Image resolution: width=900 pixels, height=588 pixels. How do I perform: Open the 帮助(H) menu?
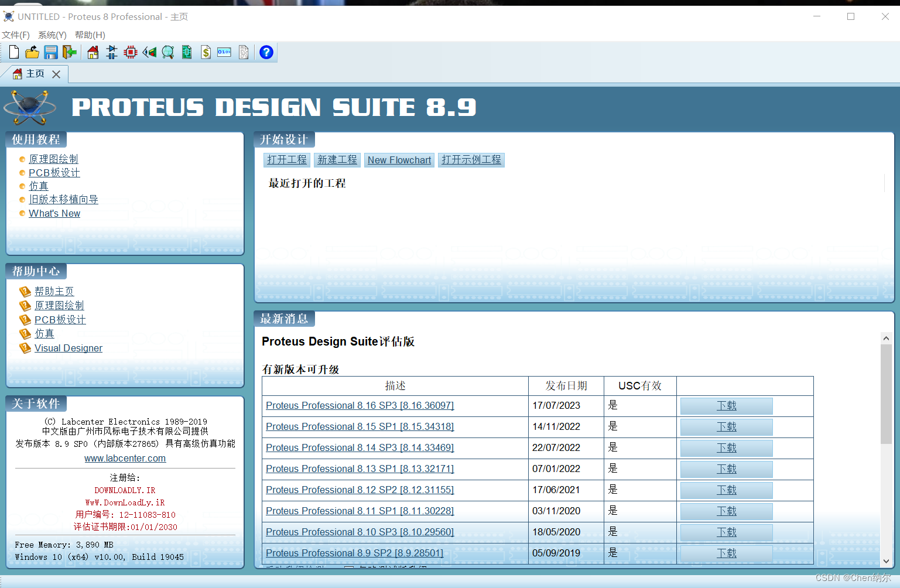point(90,35)
